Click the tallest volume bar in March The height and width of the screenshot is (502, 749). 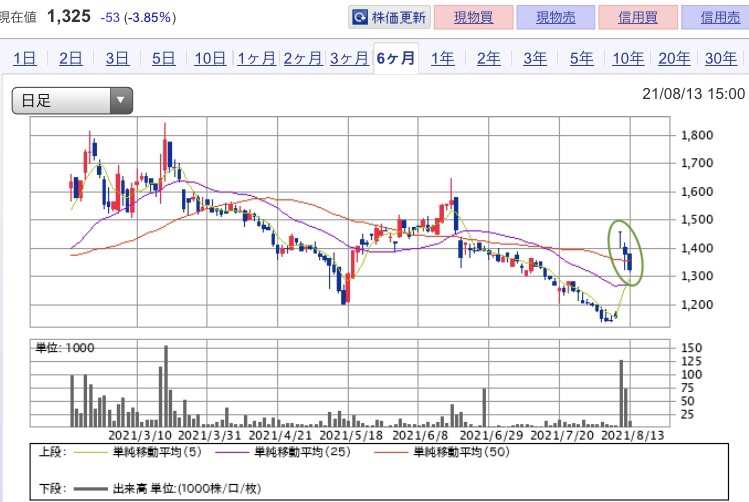point(166,386)
